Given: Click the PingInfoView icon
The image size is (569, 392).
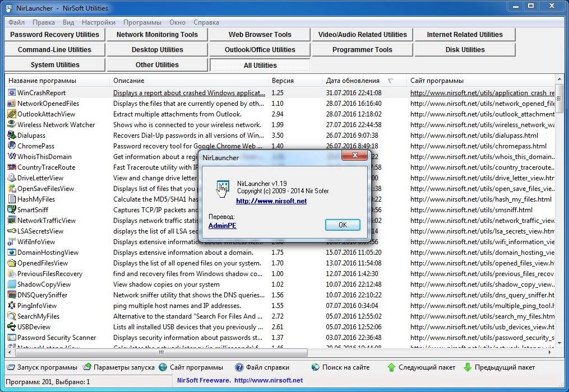Looking at the screenshot, I should tap(12, 305).
